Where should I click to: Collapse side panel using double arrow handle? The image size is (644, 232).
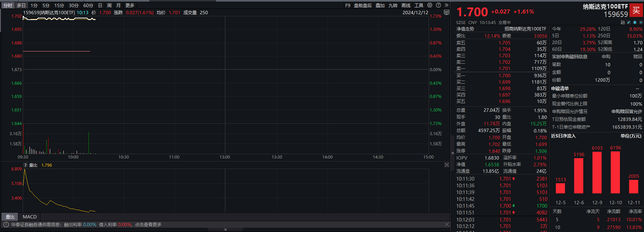(452, 153)
